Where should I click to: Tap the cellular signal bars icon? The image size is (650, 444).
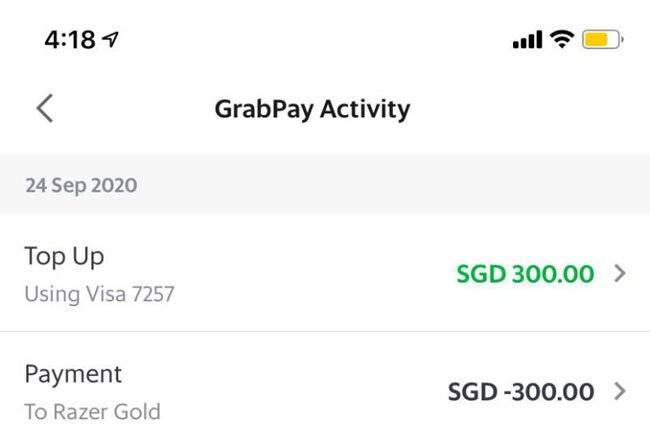click(x=526, y=40)
